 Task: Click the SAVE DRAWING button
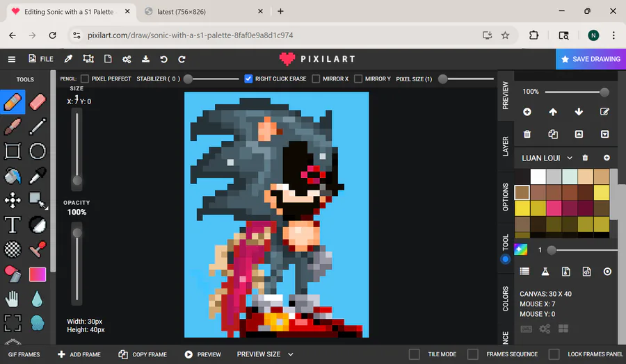pyautogui.click(x=591, y=59)
